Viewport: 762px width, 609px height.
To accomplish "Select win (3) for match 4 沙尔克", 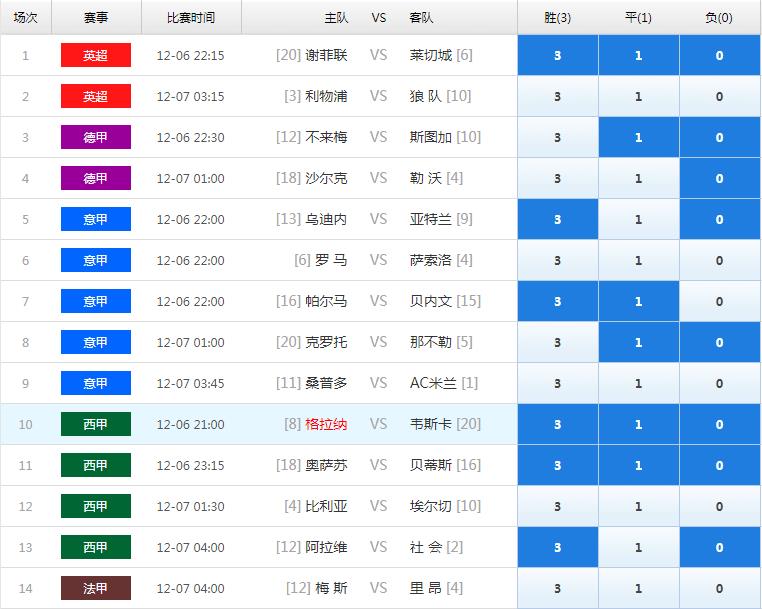I will tap(557, 178).
